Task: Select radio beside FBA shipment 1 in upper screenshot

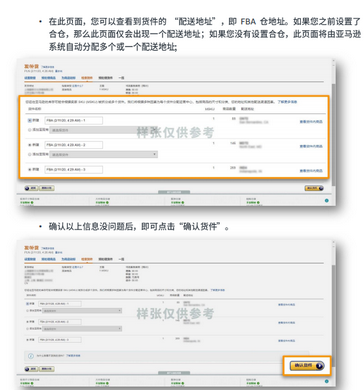Action: [30, 120]
